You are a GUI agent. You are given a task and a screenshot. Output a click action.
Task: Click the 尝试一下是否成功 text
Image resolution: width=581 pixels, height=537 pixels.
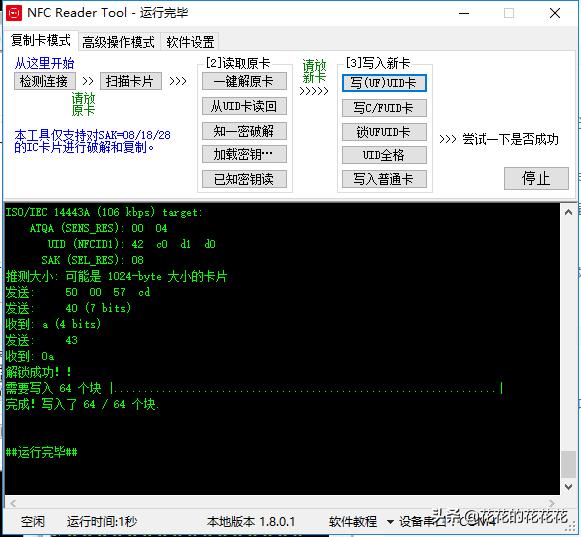[510, 139]
